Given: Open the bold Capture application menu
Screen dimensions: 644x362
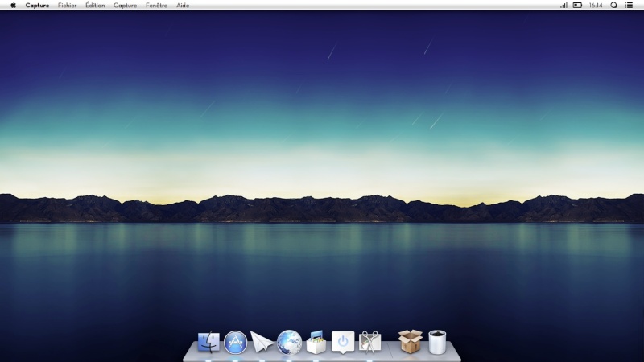Looking at the screenshot, I should (x=37, y=5).
